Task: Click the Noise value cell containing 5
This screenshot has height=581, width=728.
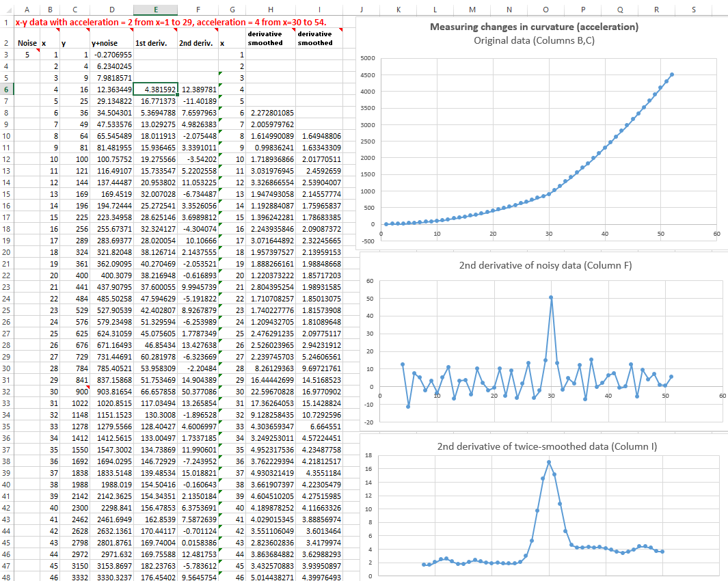Action: 27,55
